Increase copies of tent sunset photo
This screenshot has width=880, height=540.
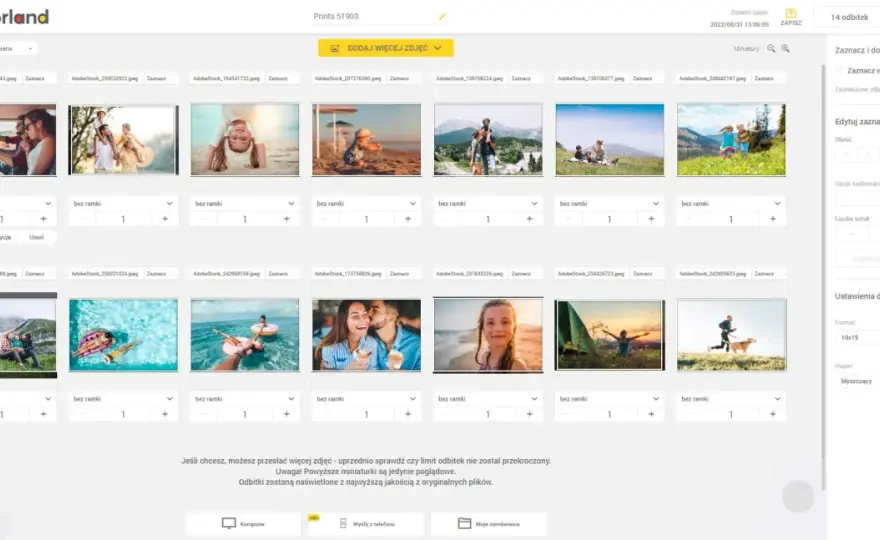pos(651,414)
